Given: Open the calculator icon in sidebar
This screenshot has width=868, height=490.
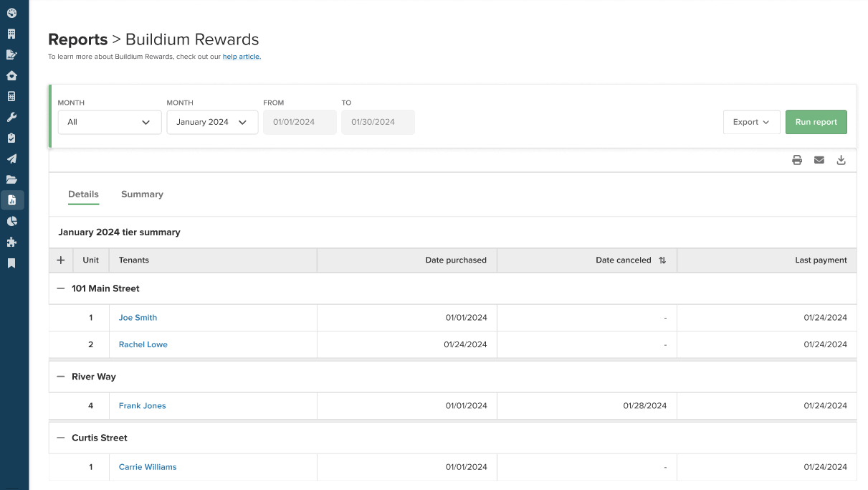Looking at the screenshot, I should [x=11, y=96].
